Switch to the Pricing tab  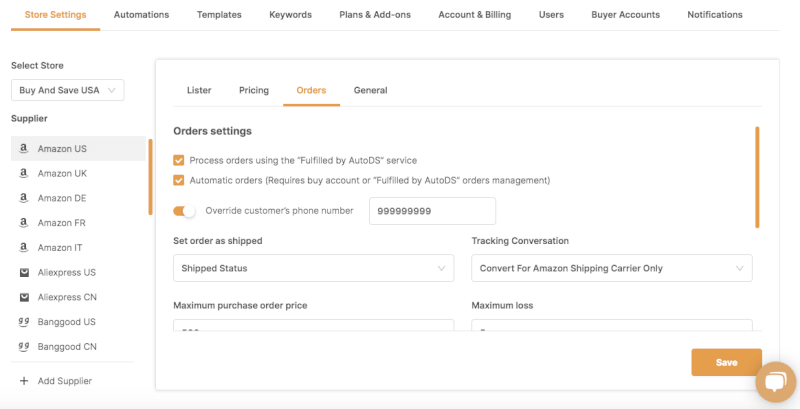tap(254, 91)
